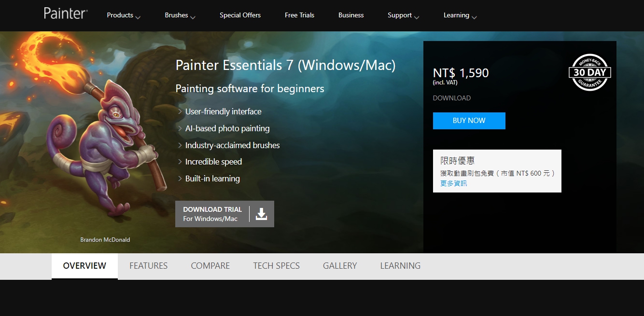
Task: Click the Painter logo
Action: [x=66, y=14]
